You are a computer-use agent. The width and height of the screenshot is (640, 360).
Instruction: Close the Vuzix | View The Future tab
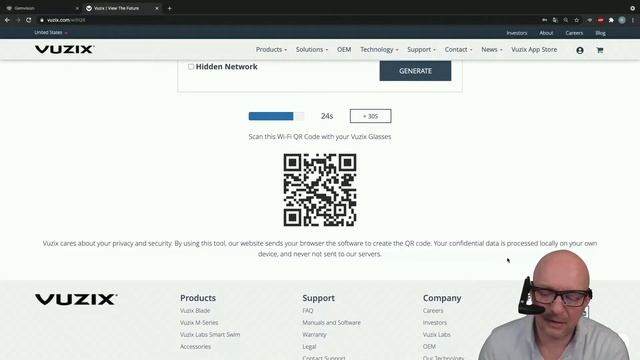pyautogui.click(x=157, y=8)
